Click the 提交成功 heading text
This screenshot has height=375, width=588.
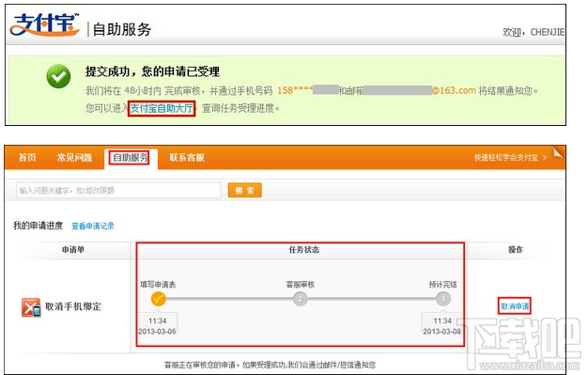coord(152,71)
